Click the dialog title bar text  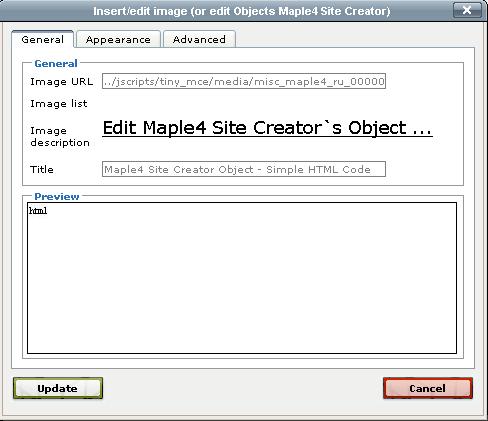click(241, 11)
